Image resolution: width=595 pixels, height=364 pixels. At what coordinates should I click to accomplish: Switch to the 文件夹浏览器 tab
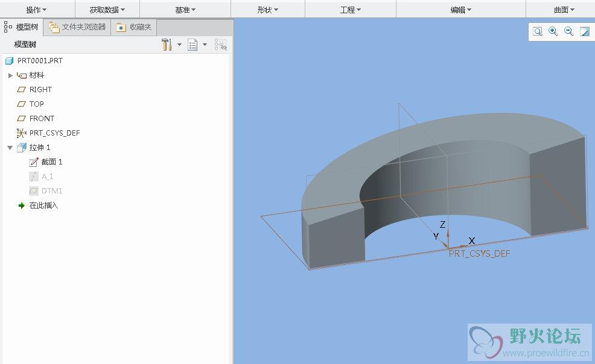coord(77,27)
